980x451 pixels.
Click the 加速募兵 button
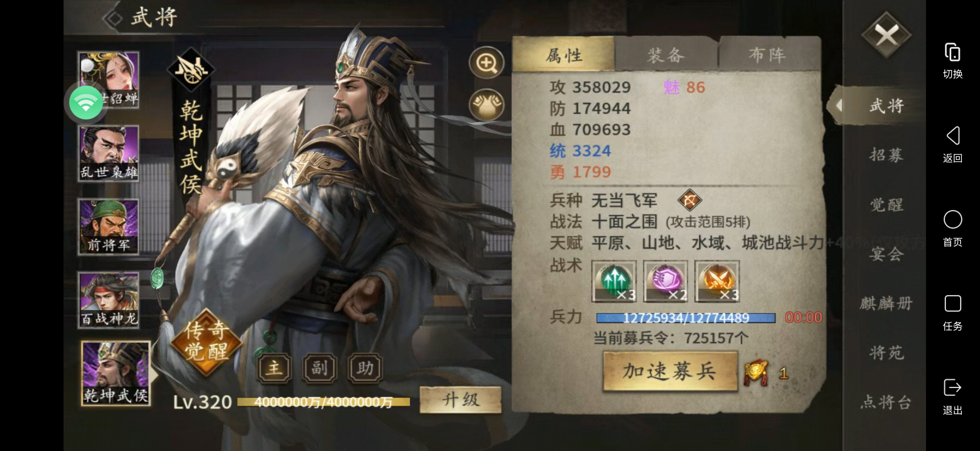pos(670,371)
